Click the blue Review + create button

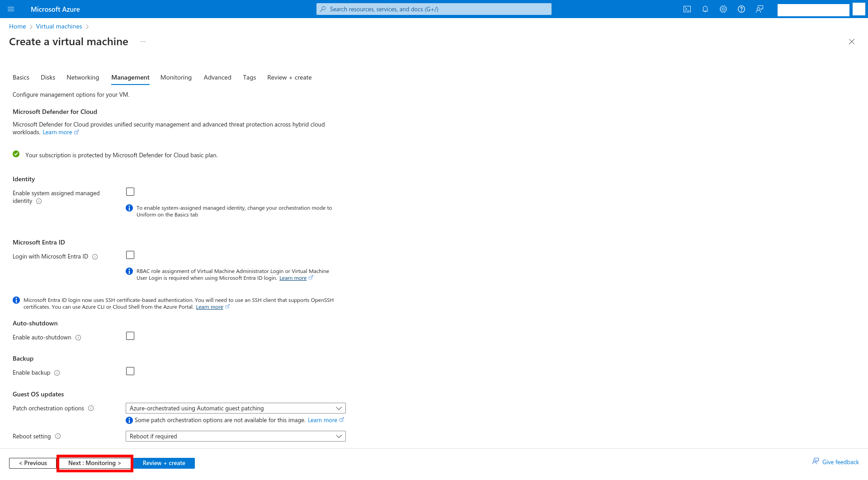click(164, 463)
